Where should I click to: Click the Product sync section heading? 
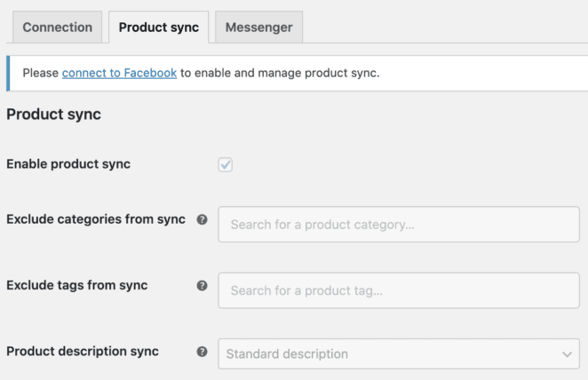pyautogui.click(x=53, y=115)
